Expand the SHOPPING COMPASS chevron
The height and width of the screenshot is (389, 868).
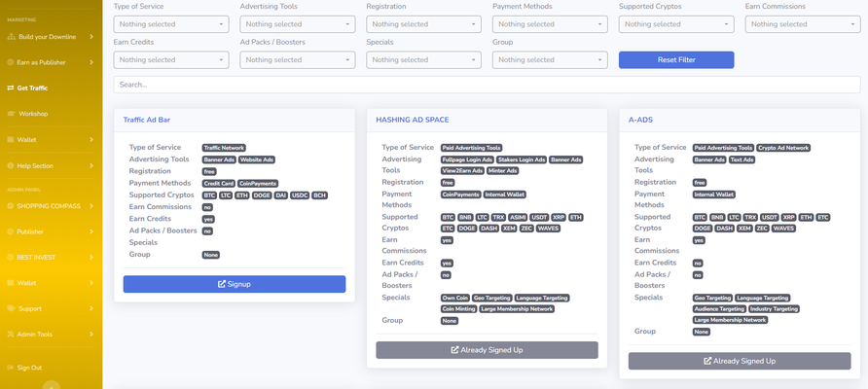(91, 206)
